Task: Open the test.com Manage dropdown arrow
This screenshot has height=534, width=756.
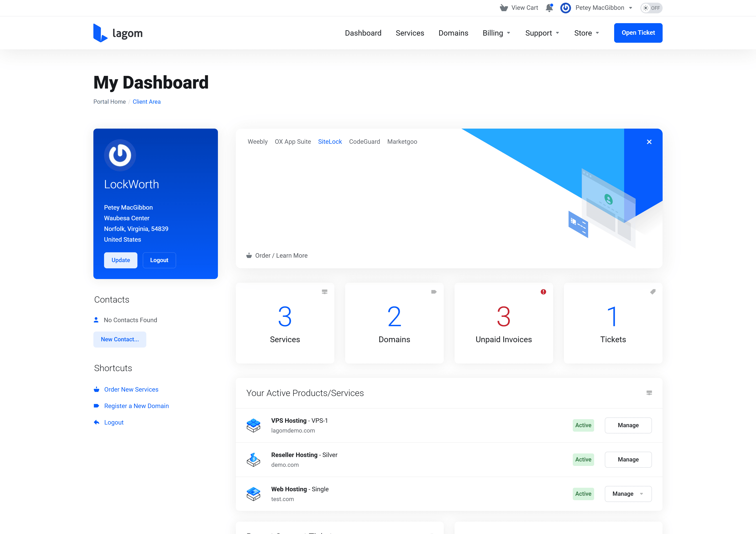Action: (641, 494)
